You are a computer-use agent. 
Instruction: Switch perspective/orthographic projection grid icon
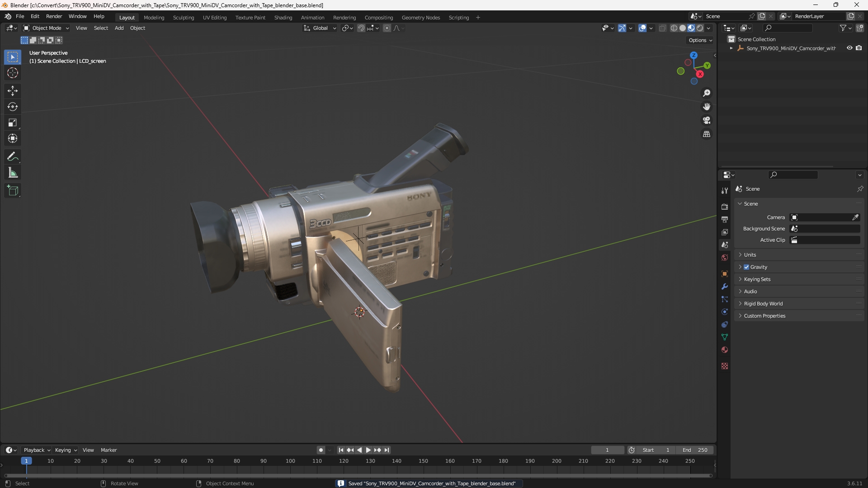tap(707, 134)
